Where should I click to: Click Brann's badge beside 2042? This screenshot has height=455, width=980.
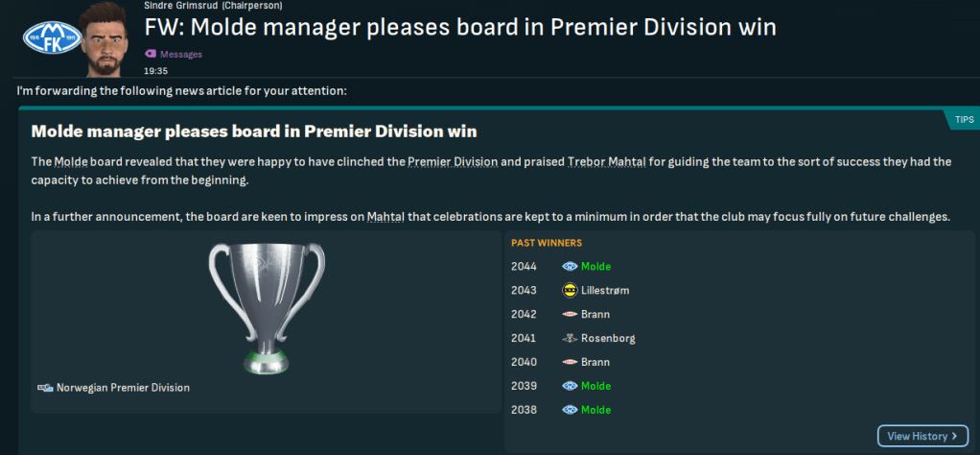[x=570, y=314]
